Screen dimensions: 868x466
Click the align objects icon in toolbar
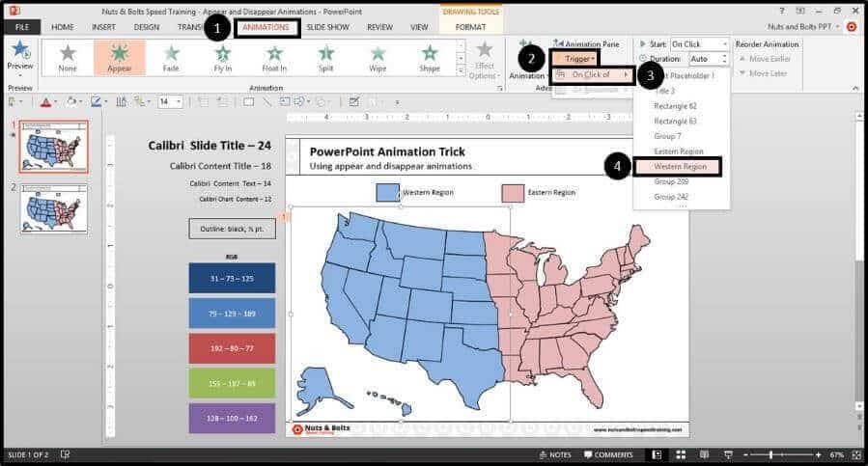pos(122,102)
